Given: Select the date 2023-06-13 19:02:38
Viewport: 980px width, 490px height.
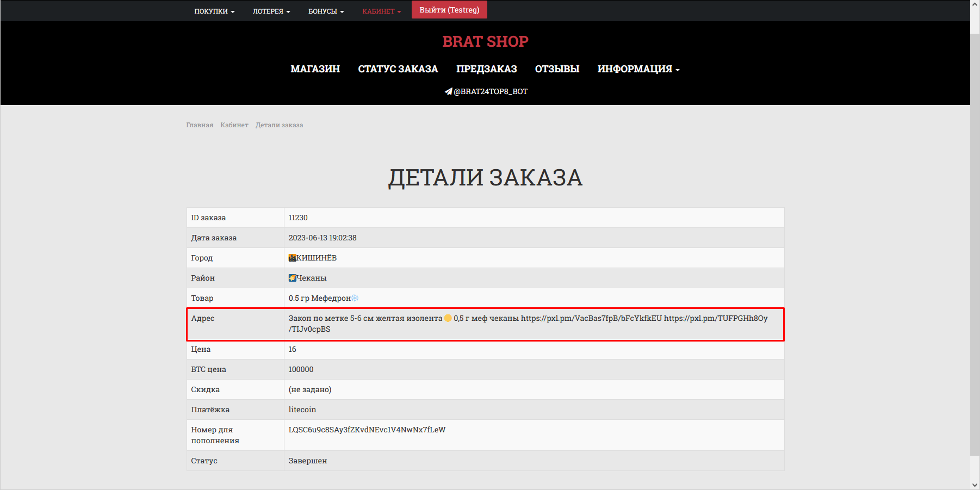Looking at the screenshot, I should 322,238.
